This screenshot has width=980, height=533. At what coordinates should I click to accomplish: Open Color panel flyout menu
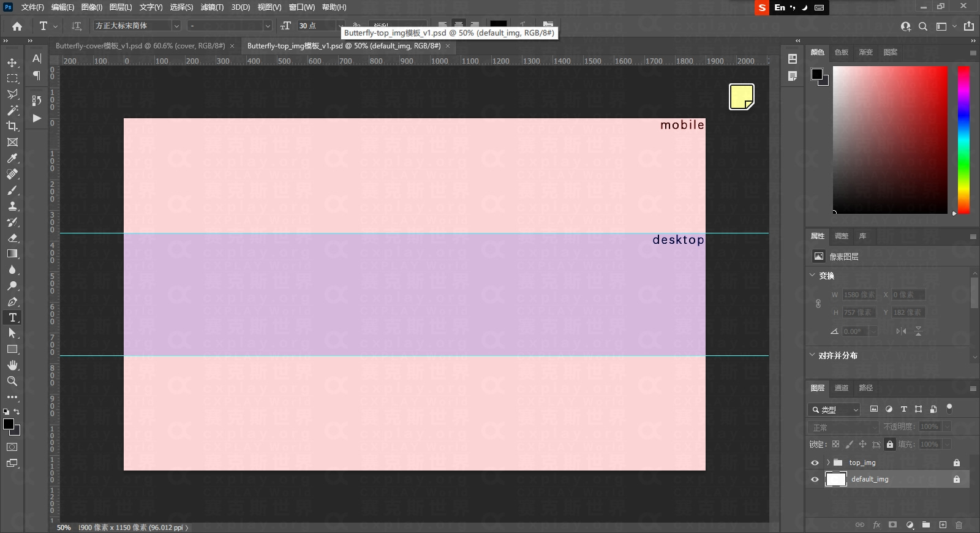click(x=973, y=53)
